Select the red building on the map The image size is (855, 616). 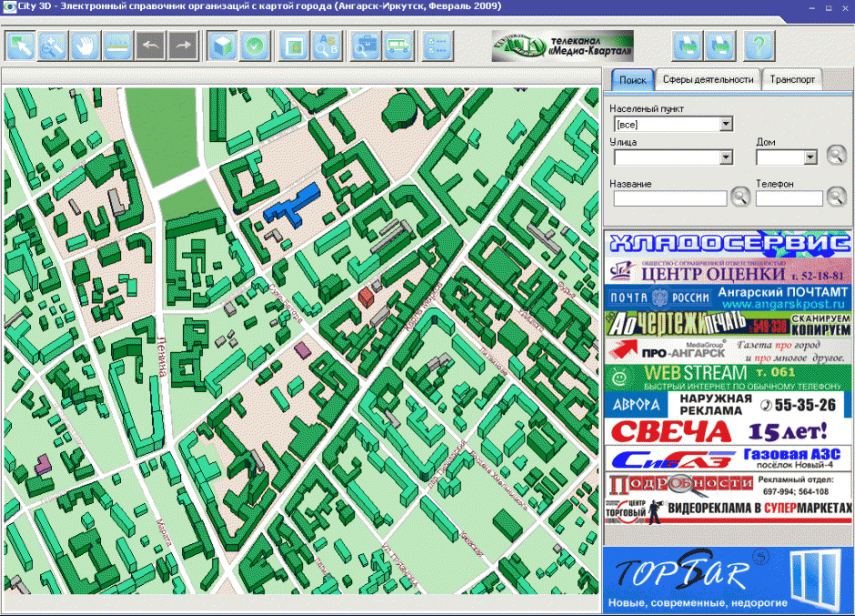tap(366, 298)
